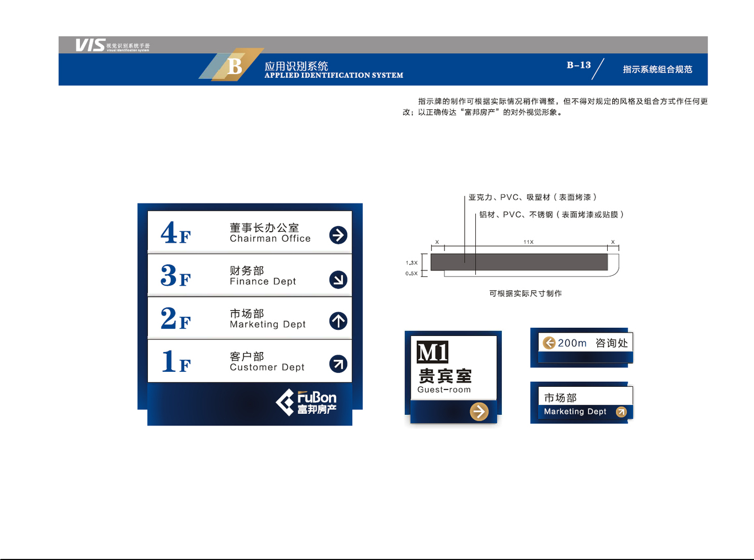This screenshot has width=754, height=560.
Task: Click the material note starting with '铝材'
Action: pos(551,215)
